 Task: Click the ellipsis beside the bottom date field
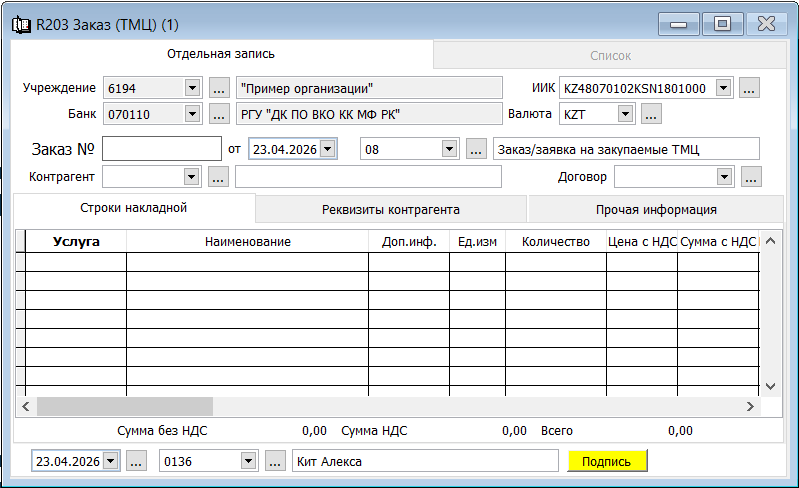(x=137, y=461)
